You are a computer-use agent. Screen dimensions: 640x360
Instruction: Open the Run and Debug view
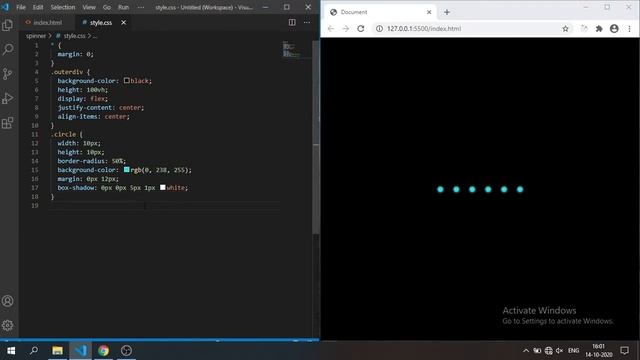[7, 98]
